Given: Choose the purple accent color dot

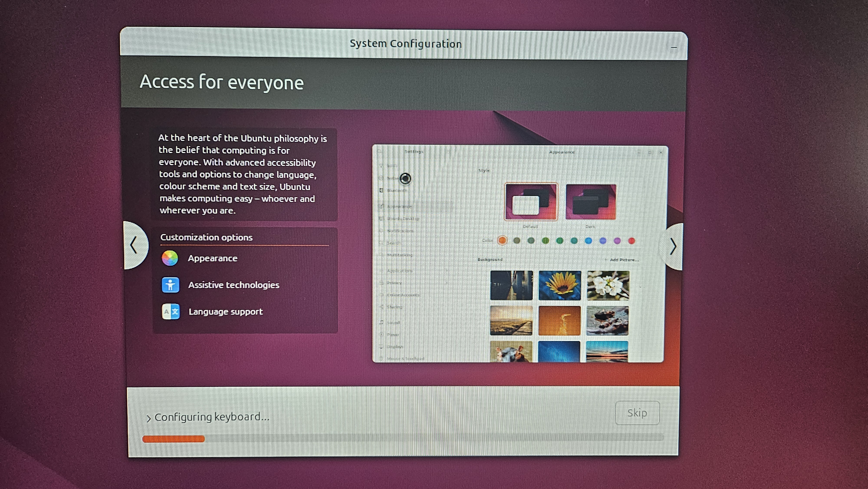Looking at the screenshot, I should pos(617,241).
